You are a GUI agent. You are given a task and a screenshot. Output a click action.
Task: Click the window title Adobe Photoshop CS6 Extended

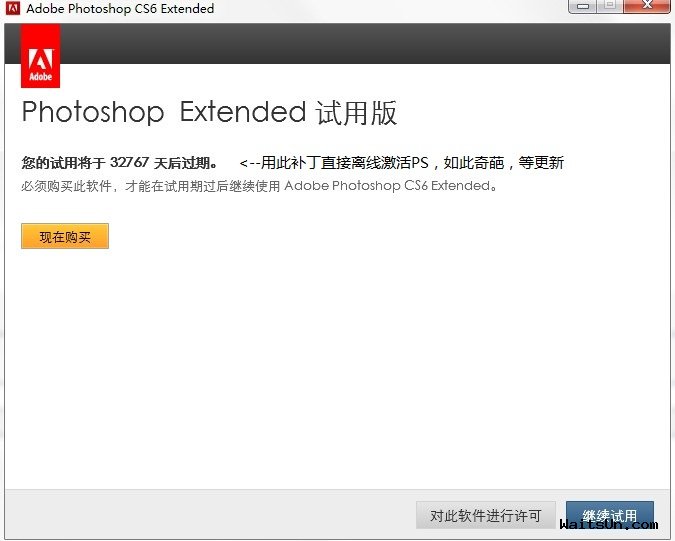coord(120,8)
